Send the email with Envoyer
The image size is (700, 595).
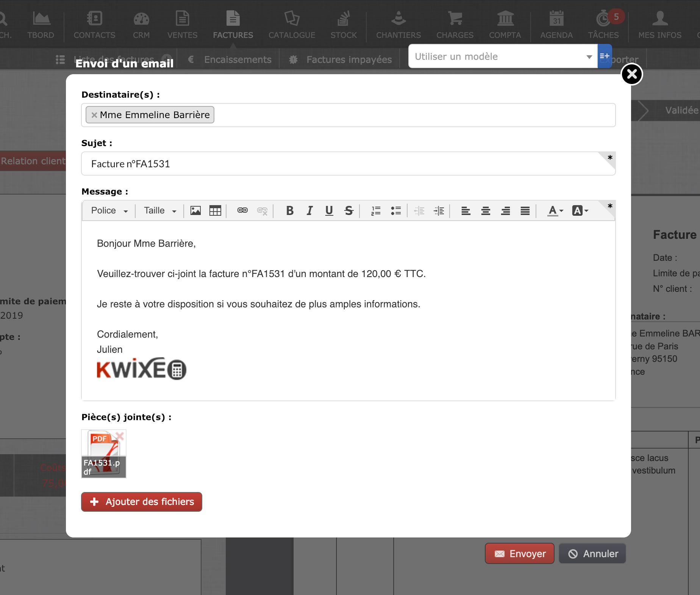(520, 554)
